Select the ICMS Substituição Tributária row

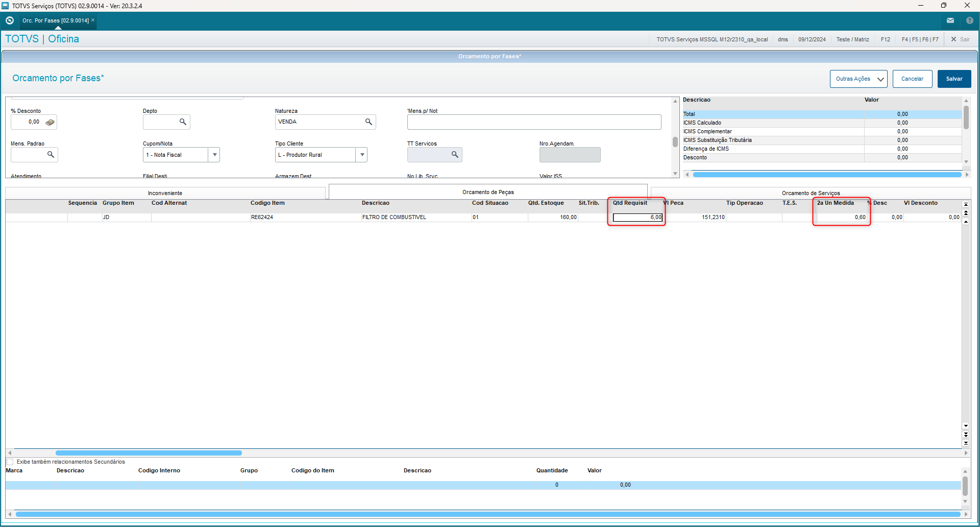coord(822,140)
